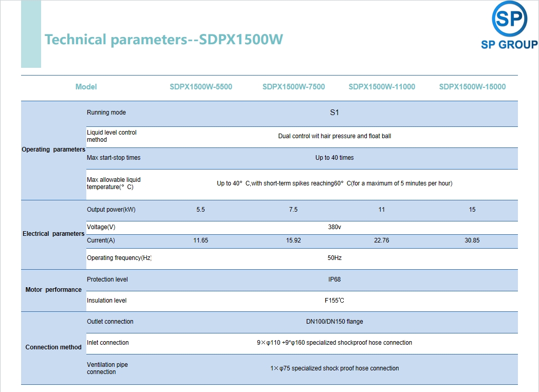Viewport: 539px width, 392px height.
Task: Click the 'Connection method' group label
Action: pyautogui.click(x=53, y=347)
